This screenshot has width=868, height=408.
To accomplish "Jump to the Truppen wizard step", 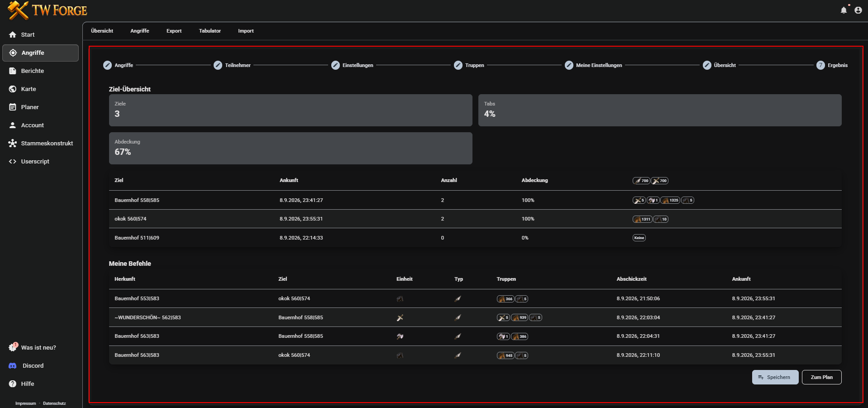I will tap(469, 65).
